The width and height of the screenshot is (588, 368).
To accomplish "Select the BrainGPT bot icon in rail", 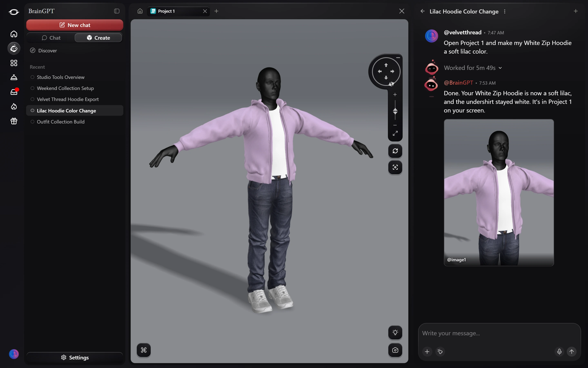I will pyautogui.click(x=14, y=48).
